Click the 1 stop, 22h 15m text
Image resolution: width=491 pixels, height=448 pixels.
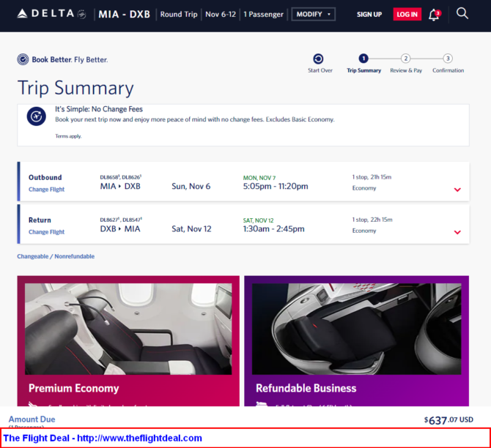372,220
